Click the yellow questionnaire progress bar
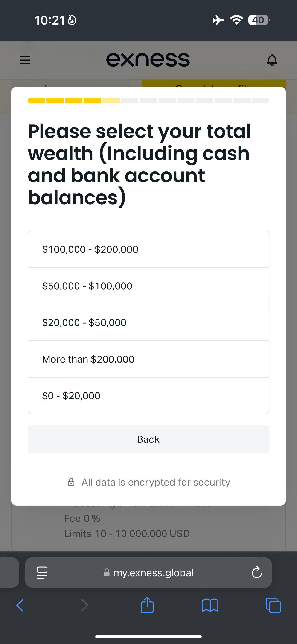This screenshot has width=297, height=644. pyautogui.click(x=148, y=100)
